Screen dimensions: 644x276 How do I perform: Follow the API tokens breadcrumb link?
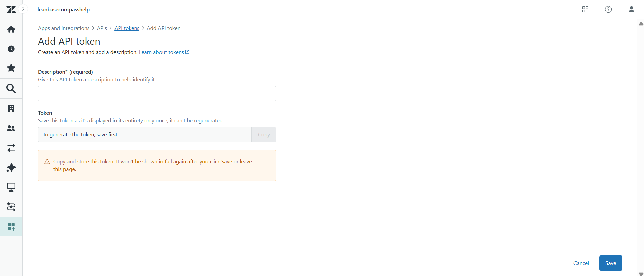pyautogui.click(x=127, y=28)
